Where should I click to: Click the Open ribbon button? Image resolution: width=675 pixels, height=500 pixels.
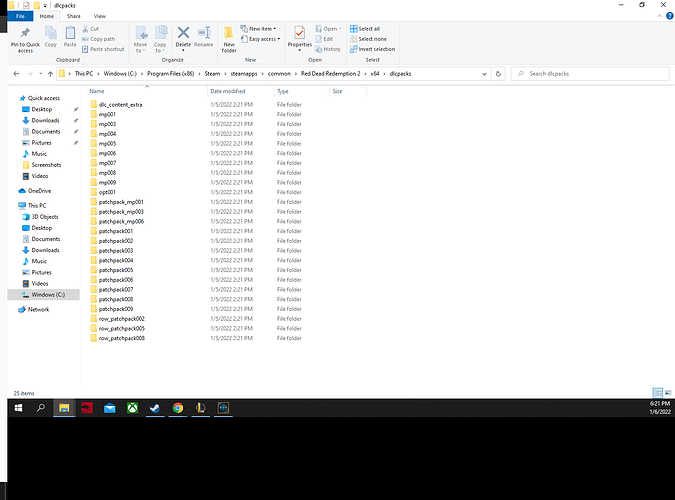328,28
